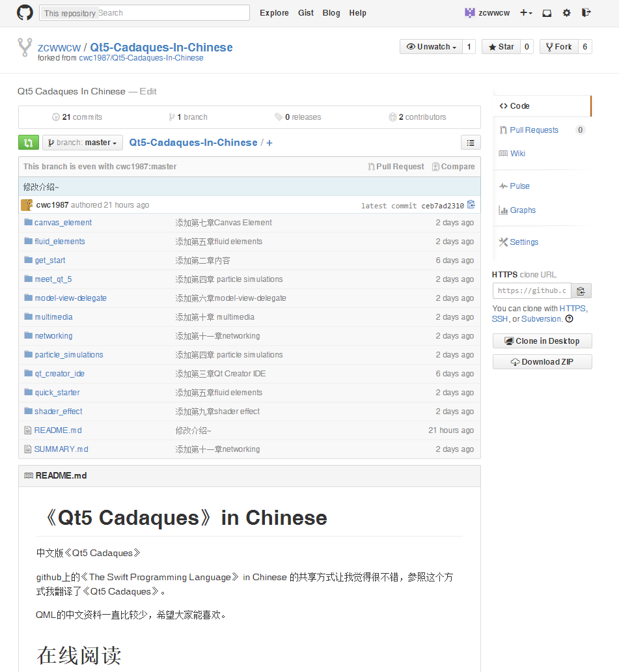Image resolution: width=619 pixels, height=672 pixels.
Task: Open commit message 添加第三章Qt Creator IDE
Action: 221,373
